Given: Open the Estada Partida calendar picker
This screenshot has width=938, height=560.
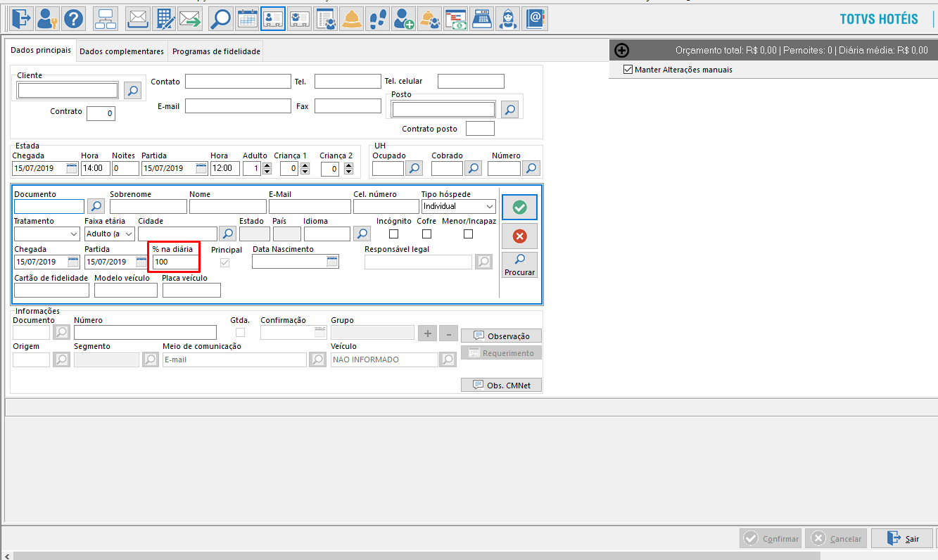Looking at the screenshot, I should (201, 168).
